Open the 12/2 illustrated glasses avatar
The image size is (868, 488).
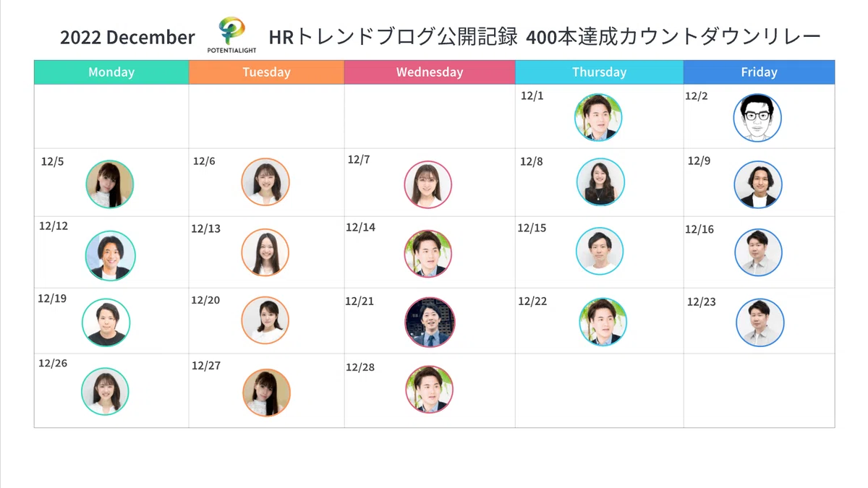757,118
